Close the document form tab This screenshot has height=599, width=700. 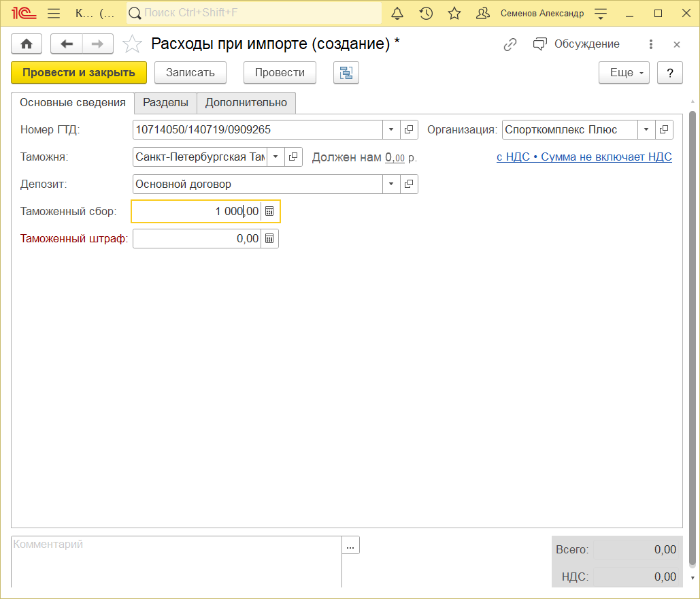click(x=677, y=44)
